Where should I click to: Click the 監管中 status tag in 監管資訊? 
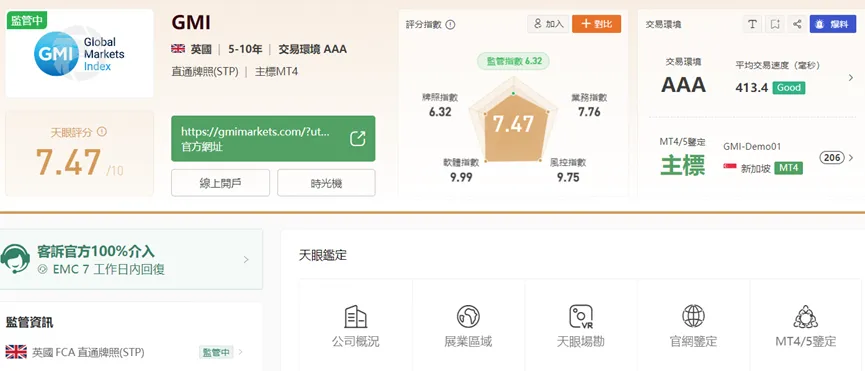coord(216,352)
